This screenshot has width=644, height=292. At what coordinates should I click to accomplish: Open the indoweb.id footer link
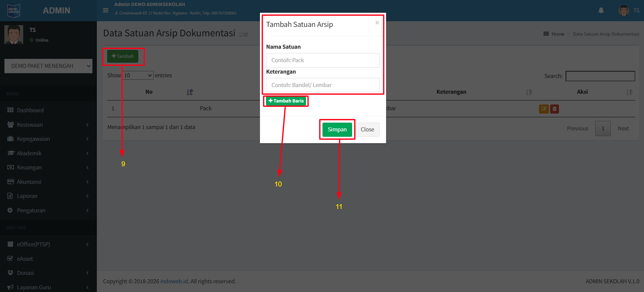coord(174,281)
